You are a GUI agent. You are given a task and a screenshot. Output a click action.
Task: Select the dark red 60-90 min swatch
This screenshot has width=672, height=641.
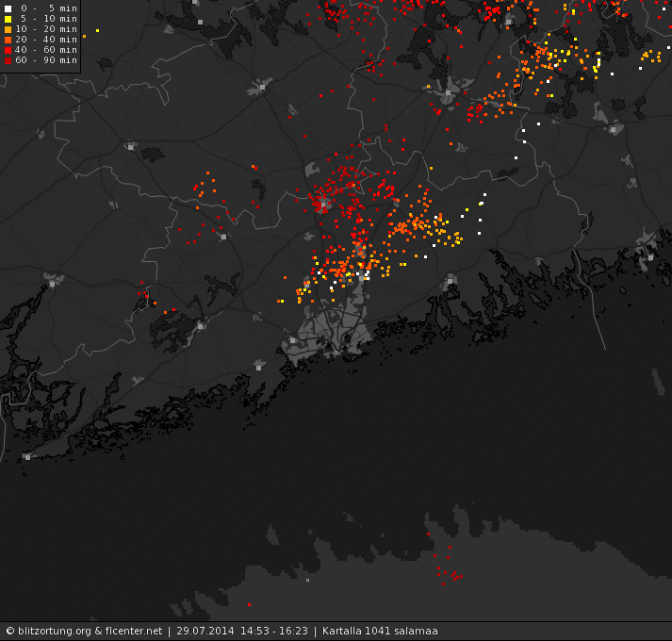(x=8, y=60)
